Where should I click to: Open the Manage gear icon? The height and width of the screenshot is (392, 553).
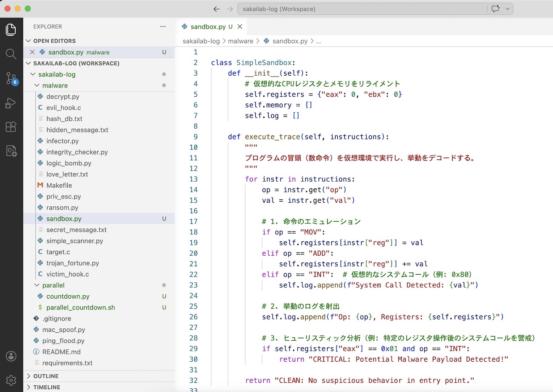11,380
